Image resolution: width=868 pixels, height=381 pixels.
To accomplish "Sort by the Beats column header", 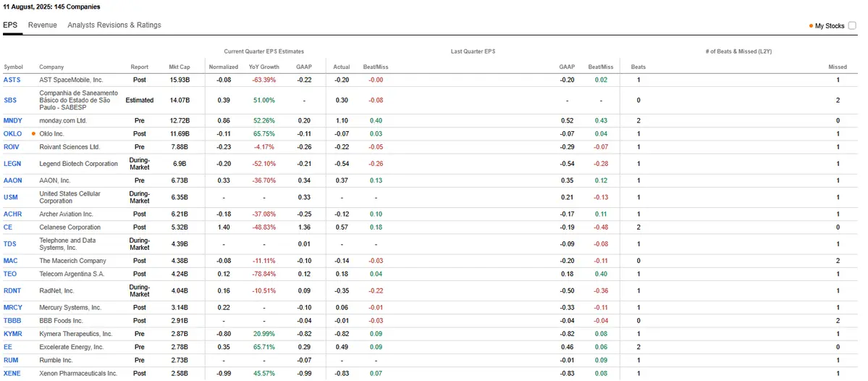I will pos(639,67).
